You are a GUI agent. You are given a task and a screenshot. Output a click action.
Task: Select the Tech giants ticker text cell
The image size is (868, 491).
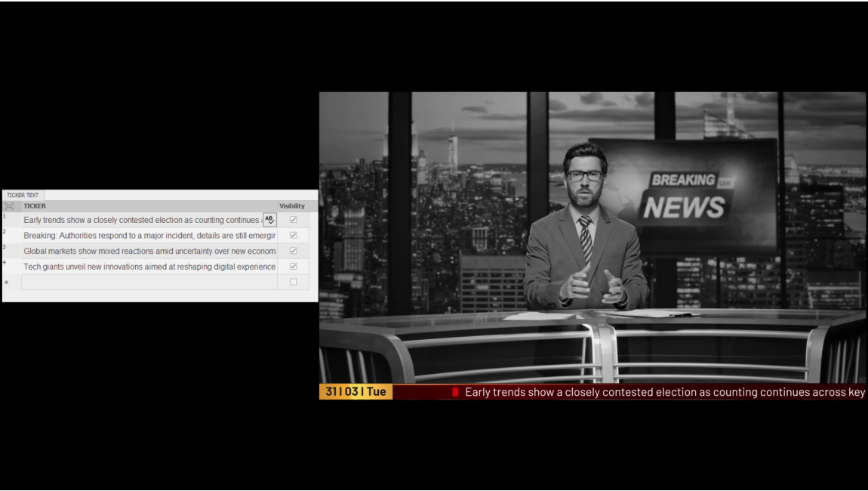click(149, 267)
